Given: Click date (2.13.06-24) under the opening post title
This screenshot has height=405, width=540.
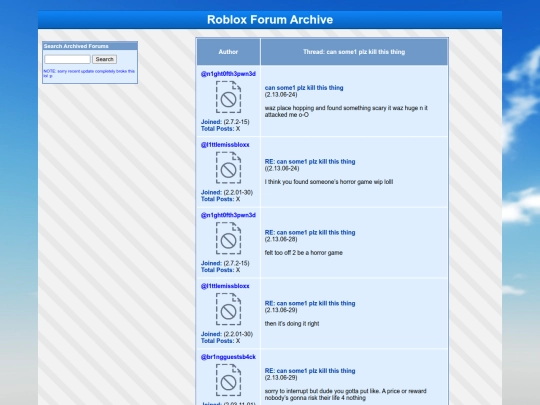Looking at the screenshot, I should [281, 95].
